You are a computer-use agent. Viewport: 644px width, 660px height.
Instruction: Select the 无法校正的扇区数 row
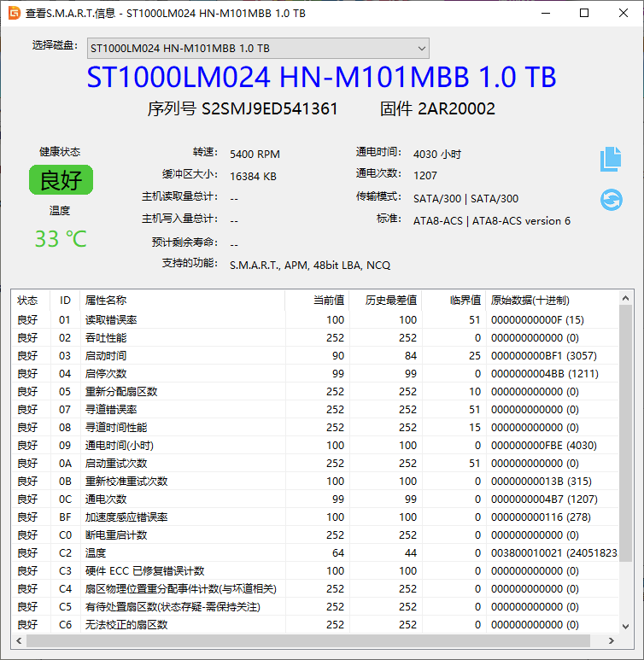coord(315,625)
